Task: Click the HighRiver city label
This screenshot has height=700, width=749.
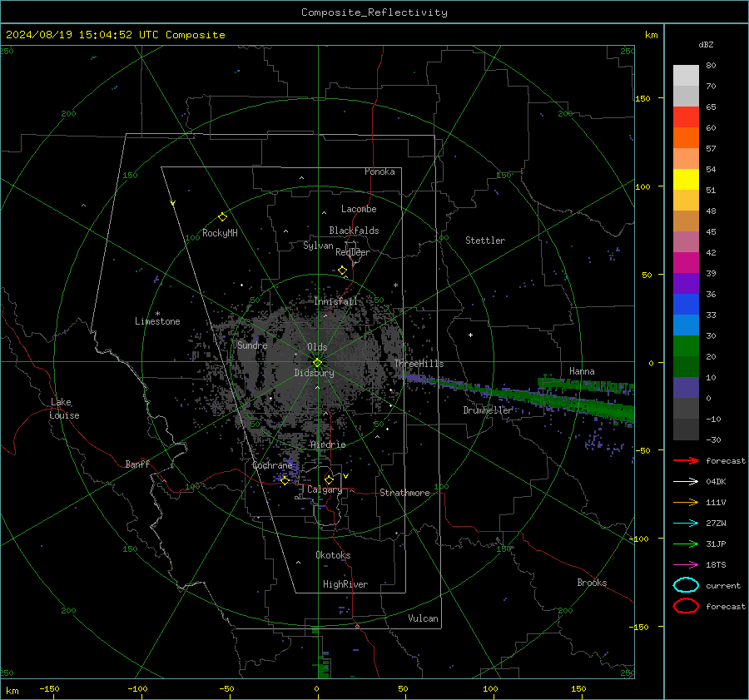Action: click(345, 584)
